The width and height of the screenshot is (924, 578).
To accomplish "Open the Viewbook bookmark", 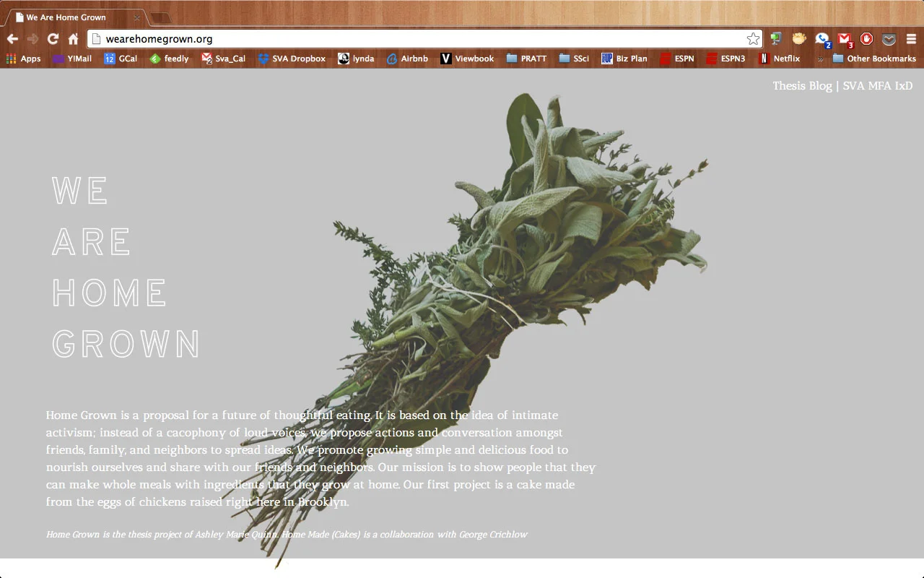I will click(467, 59).
